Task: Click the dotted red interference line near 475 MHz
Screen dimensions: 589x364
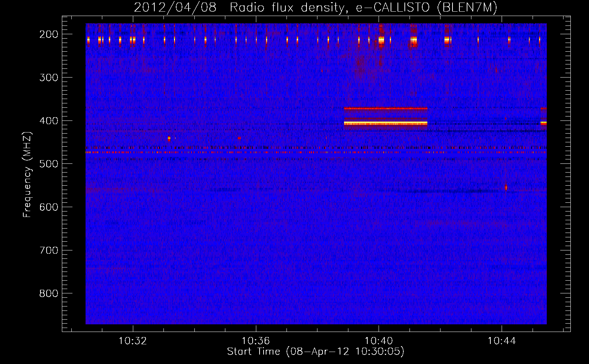Action: coord(316,153)
